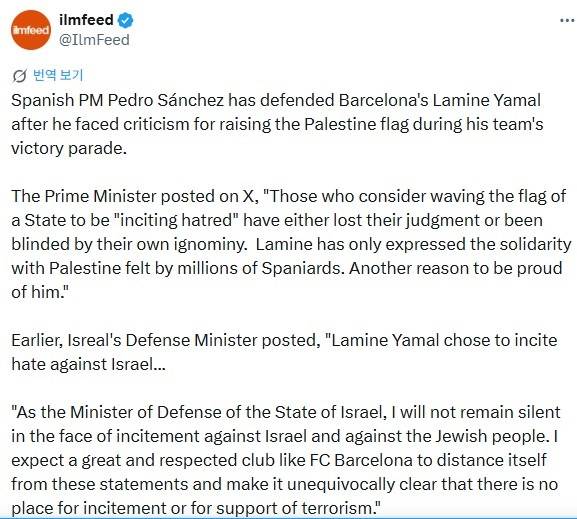The height and width of the screenshot is (519, 577).
Task: Open the ilmfeed display name profile link
Action: click(x=86, y=20)
